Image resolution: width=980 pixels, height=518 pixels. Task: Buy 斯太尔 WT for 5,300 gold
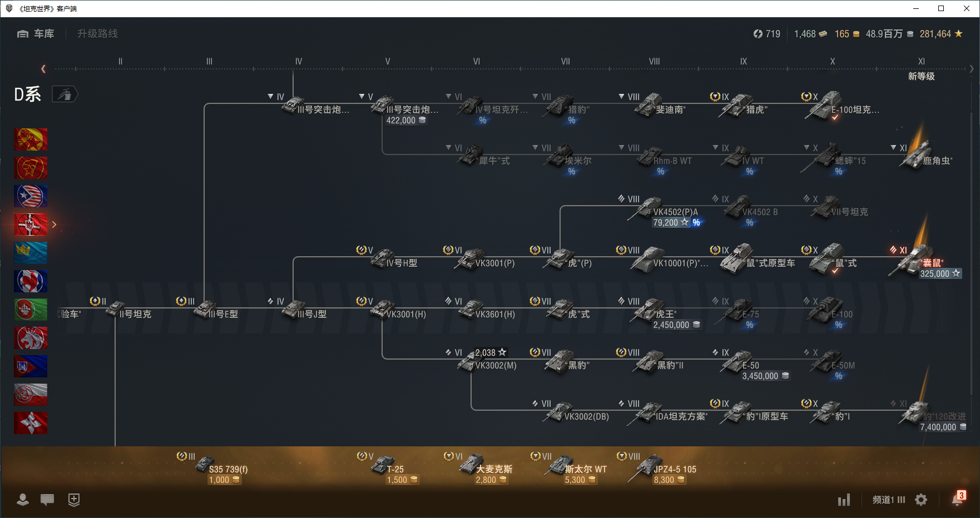tap(580, 480)
